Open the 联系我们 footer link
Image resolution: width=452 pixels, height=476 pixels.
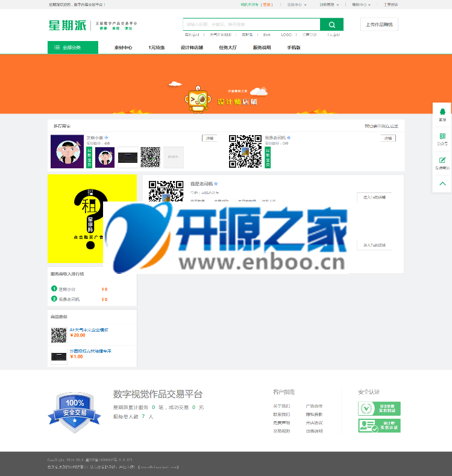point(281,414)
